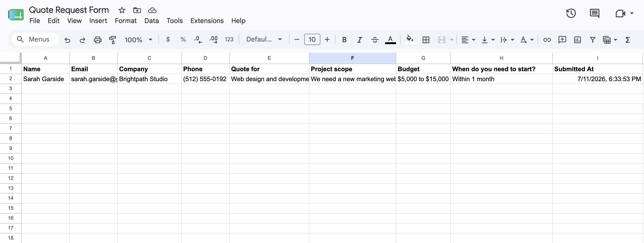The width and height of the screenshot is (644, 243).
Task: Click the select-all corner box
Action: [10, 58]
